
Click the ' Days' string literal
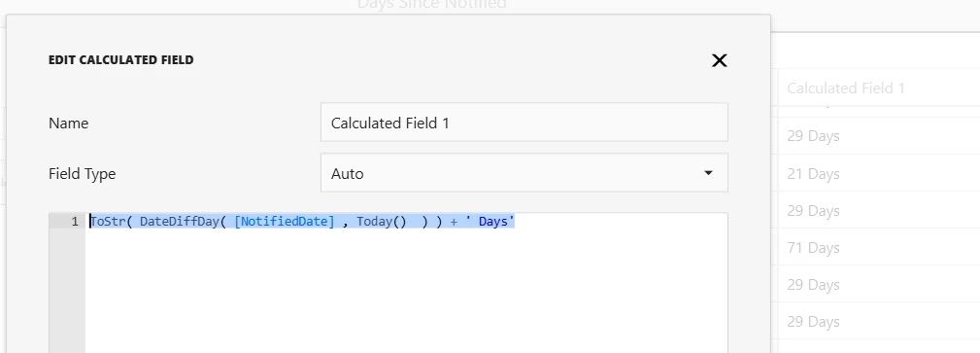point(490,222)
